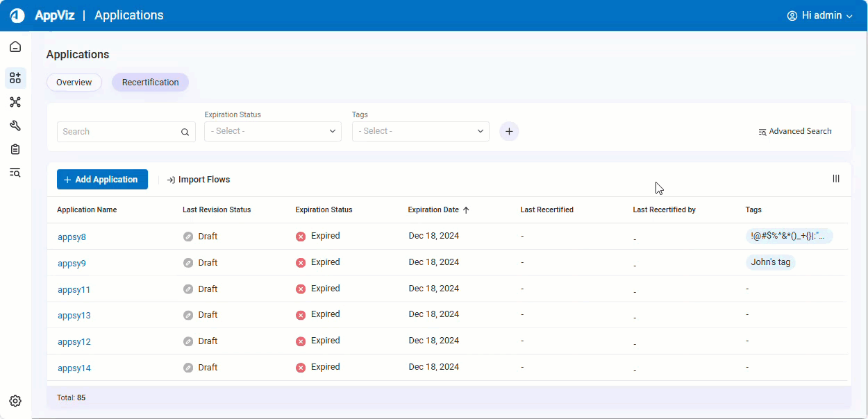Click the list search icon in the sidebar
This screenshot has width=868, height=419.
click(15, 173)
